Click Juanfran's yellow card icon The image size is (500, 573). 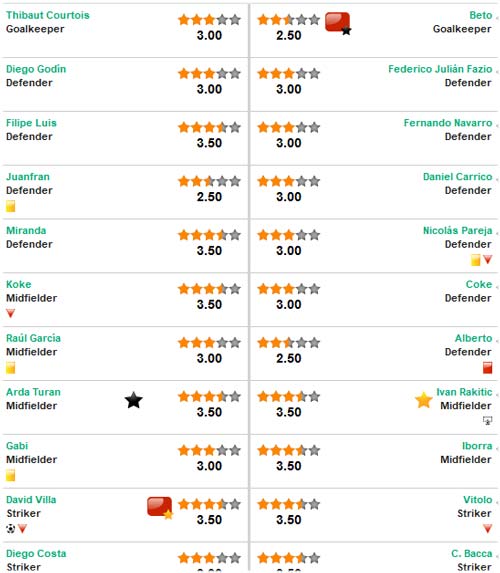pos(11,206)
